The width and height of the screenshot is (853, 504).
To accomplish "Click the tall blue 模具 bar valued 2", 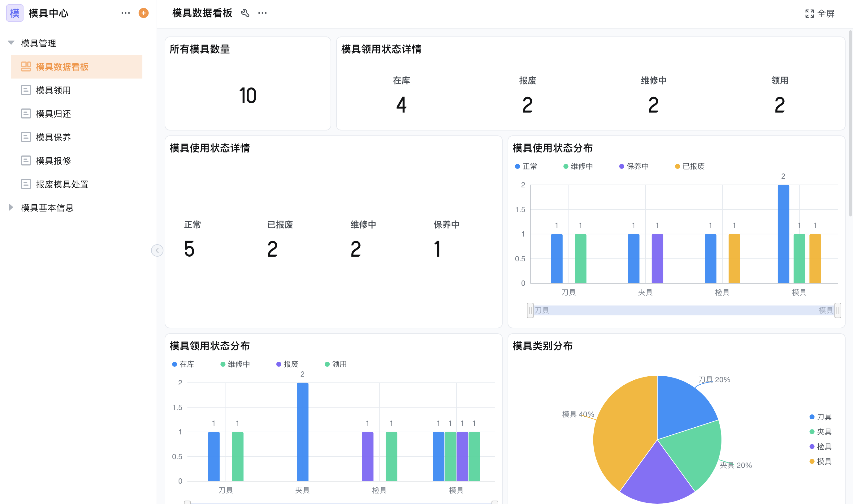I will (x=783, y=234).
